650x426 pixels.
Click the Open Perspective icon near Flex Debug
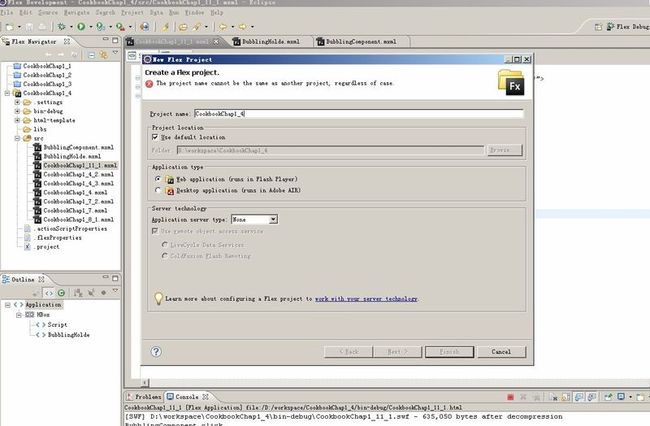click(x=598, y=27)
